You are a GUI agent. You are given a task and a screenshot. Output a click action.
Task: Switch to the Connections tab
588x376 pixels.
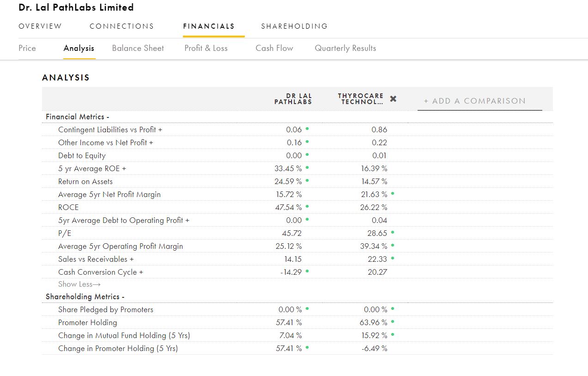tap(121, 26)
